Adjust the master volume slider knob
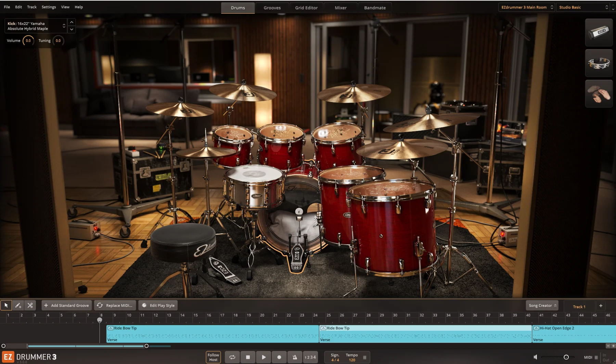Viewport: 616px width, 364px height. (x=566, y=357)
